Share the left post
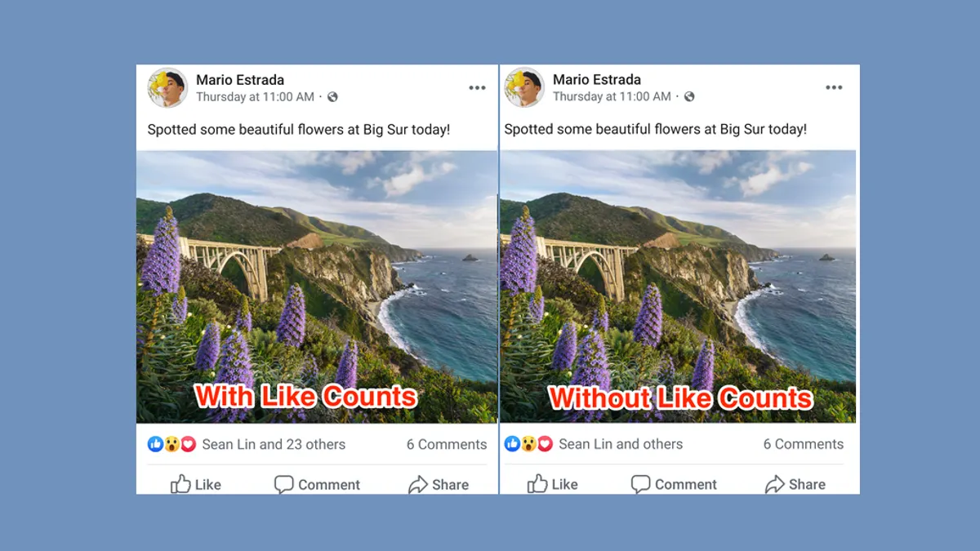This screenshot has width=980, height=551. pyautogui.click(x=439, y=484)
